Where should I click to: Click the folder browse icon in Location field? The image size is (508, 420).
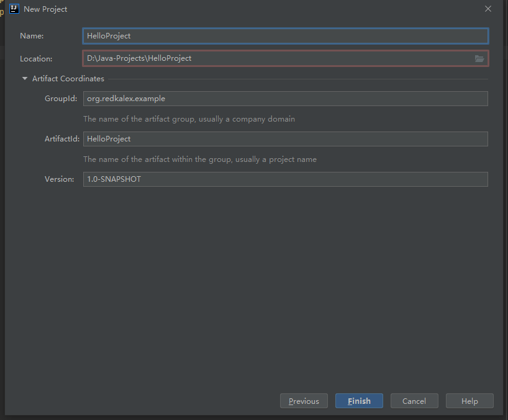point(479,58)
